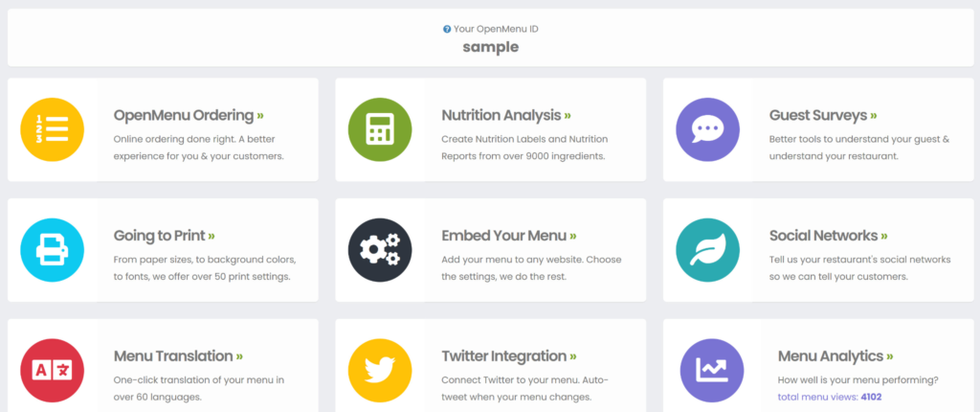Click the yellow numbered-list ordering icon
This screenshot has width=980, height=412.
(x=53, y=129)
